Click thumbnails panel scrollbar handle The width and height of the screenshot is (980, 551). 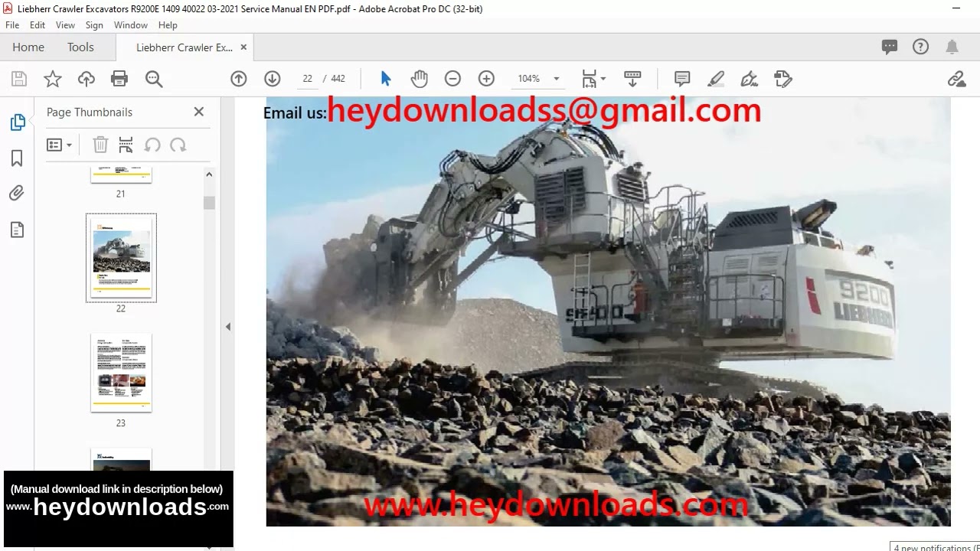click(209, 203)
